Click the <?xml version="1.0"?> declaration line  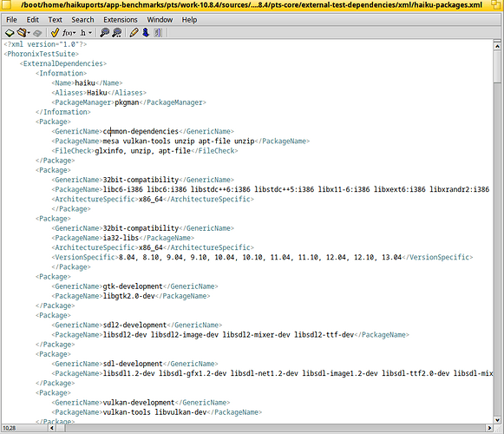tap(45, 44)
